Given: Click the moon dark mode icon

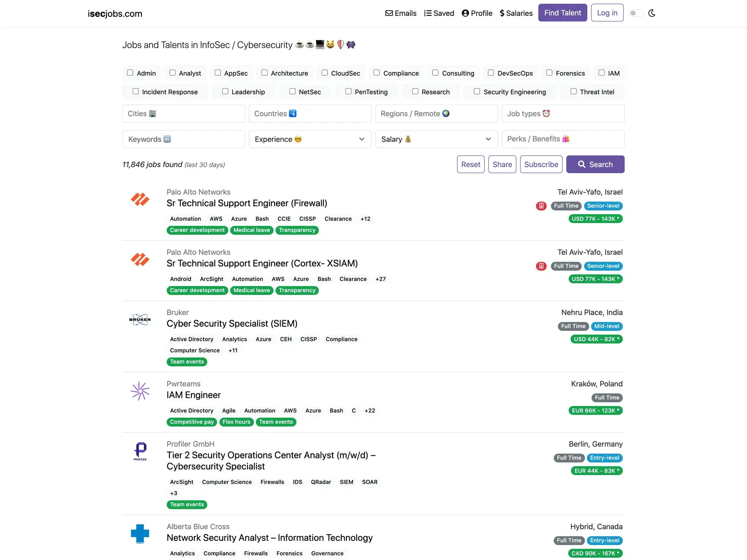Looking at the screenshot, I should pos(652,13).
